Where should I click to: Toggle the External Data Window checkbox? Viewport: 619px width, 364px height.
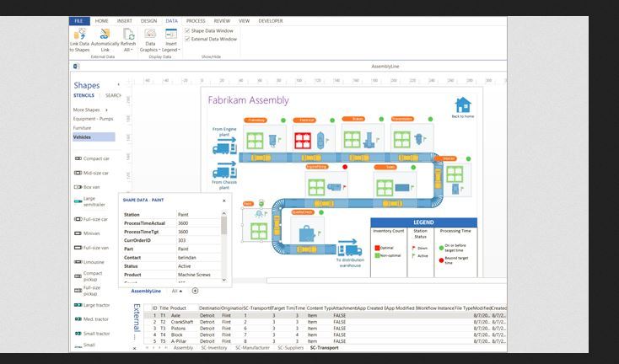[187, 39]
